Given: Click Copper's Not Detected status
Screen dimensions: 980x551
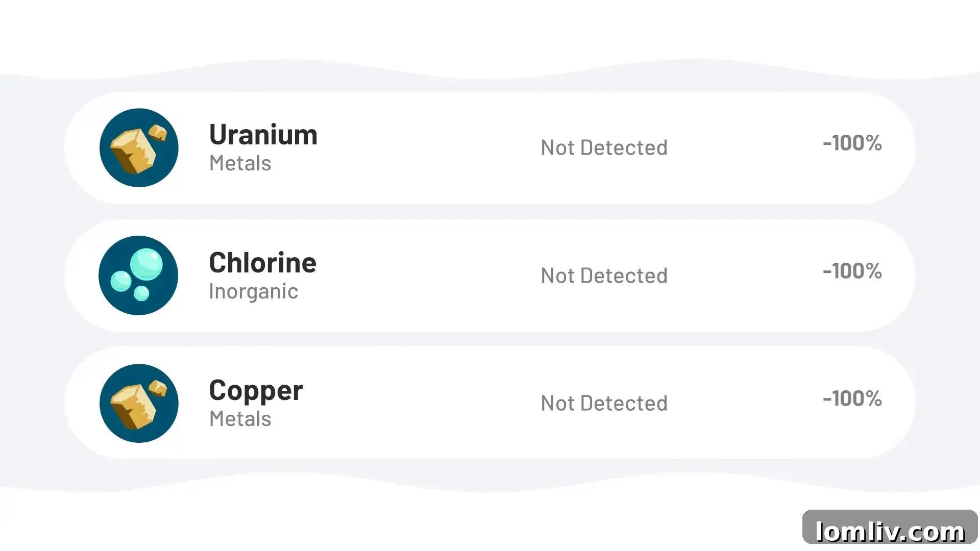Looking at the screenshot, I should tap(604, 404).
